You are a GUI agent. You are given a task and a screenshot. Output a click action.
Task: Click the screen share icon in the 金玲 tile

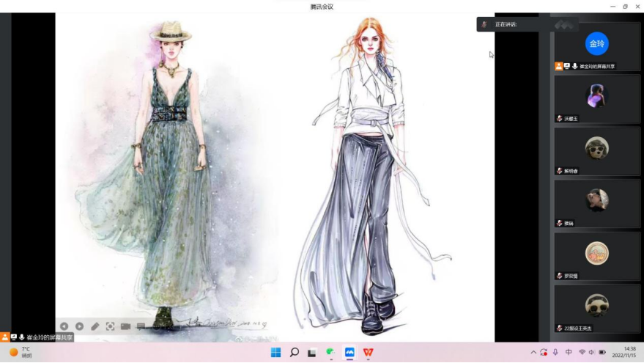pyautogui.click(x=567, y=66)
